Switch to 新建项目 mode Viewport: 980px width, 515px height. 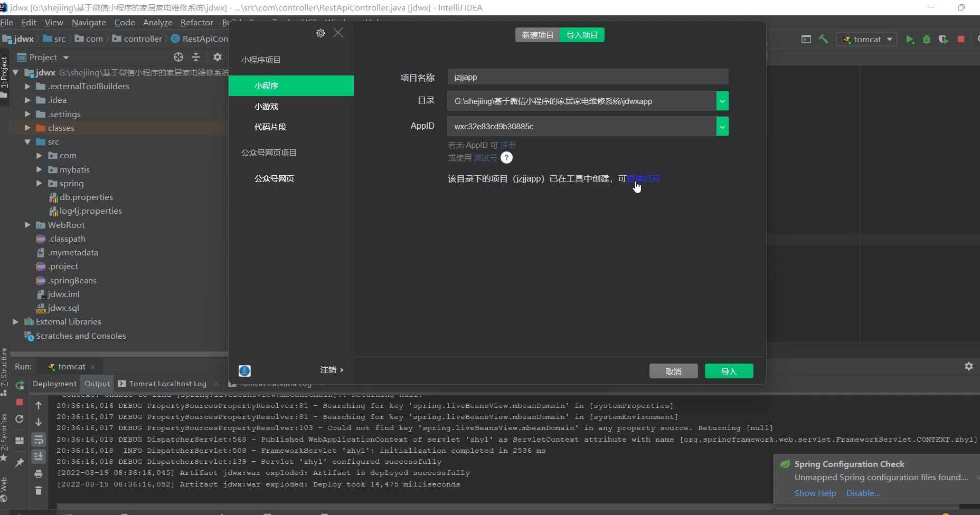point(538,35)
